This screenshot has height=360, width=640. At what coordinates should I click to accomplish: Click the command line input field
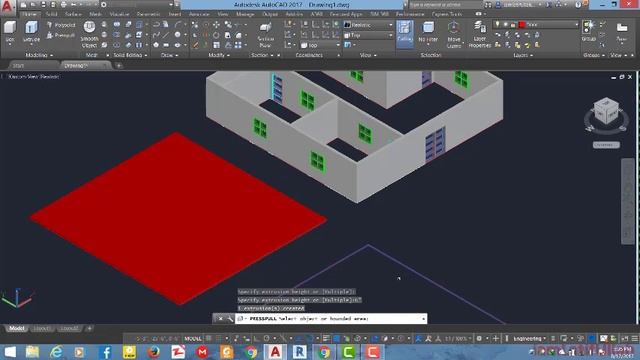(331, 318)
